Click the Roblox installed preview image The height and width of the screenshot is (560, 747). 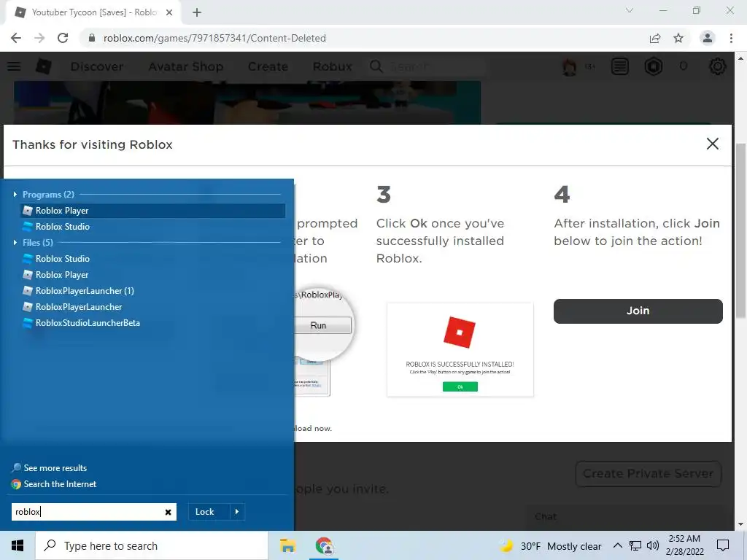[x=460, y=349]
